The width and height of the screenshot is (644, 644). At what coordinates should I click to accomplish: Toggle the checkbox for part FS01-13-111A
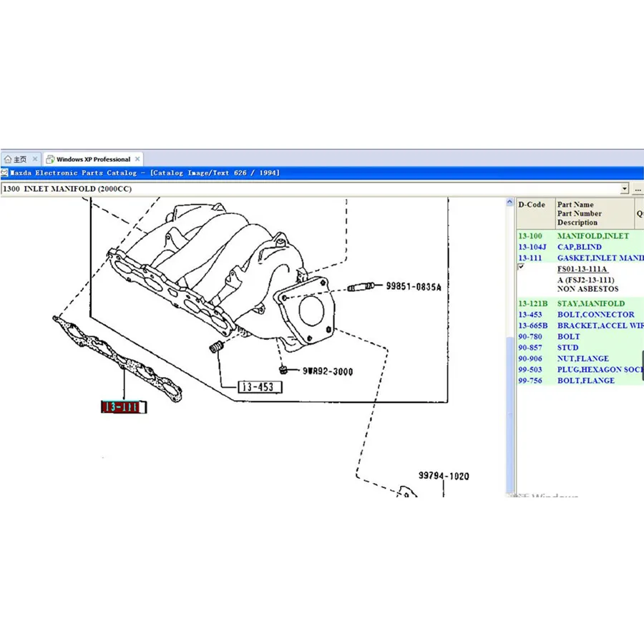[x=520, y=267]
